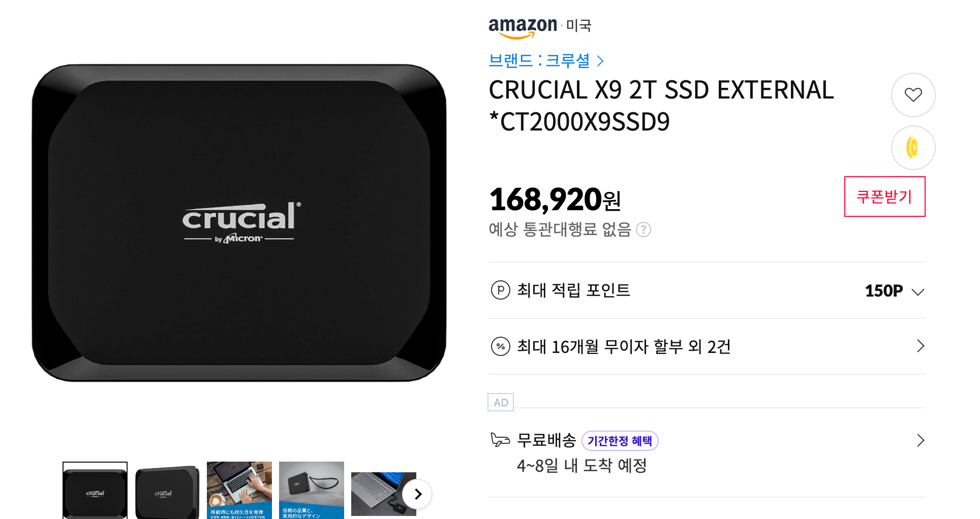Click the 쿠폰받기 coupon button
The image size is (980, 519).
pyautogui.click(x=884, y=197)
